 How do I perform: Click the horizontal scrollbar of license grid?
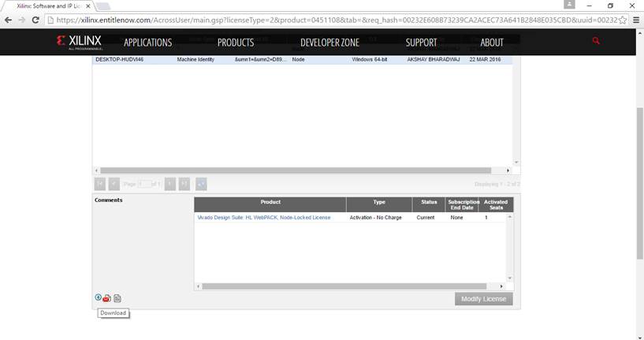pyautogui.click(x=296, y=170)
